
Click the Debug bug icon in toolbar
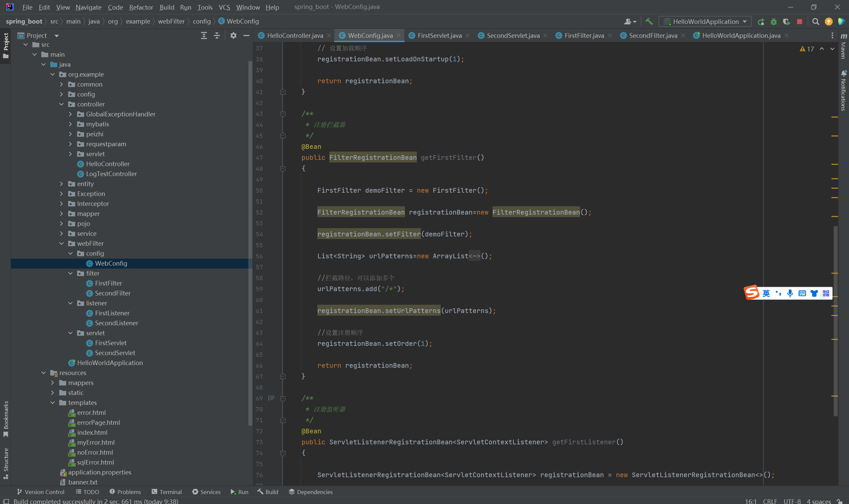[x=774, y=22]
